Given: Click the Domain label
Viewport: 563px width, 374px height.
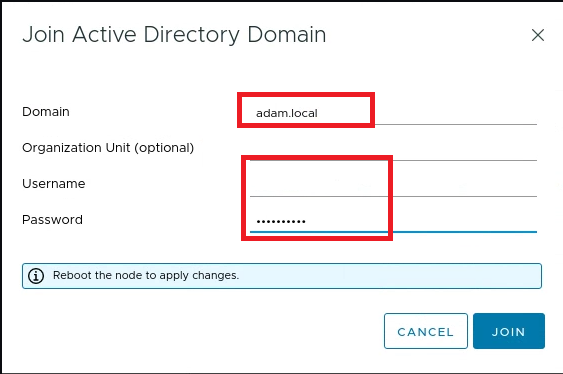Looking at the screenshot, I should pos(46,112).
